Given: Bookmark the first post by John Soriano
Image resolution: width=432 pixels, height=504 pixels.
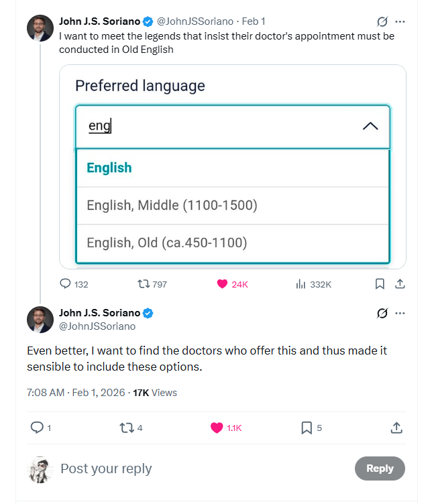Looking at the screenshot, I should click(x=380, y=284).
